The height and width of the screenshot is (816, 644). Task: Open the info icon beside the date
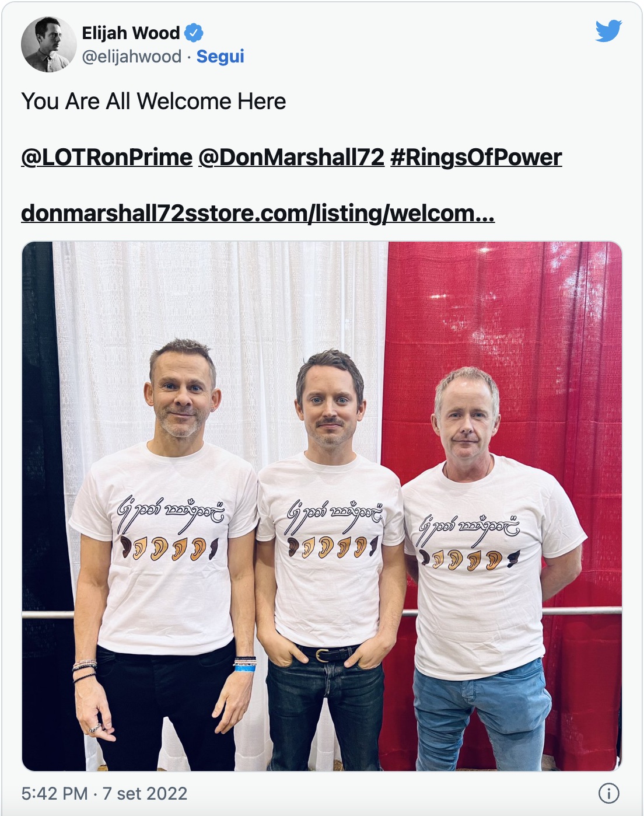pos(609,793)
